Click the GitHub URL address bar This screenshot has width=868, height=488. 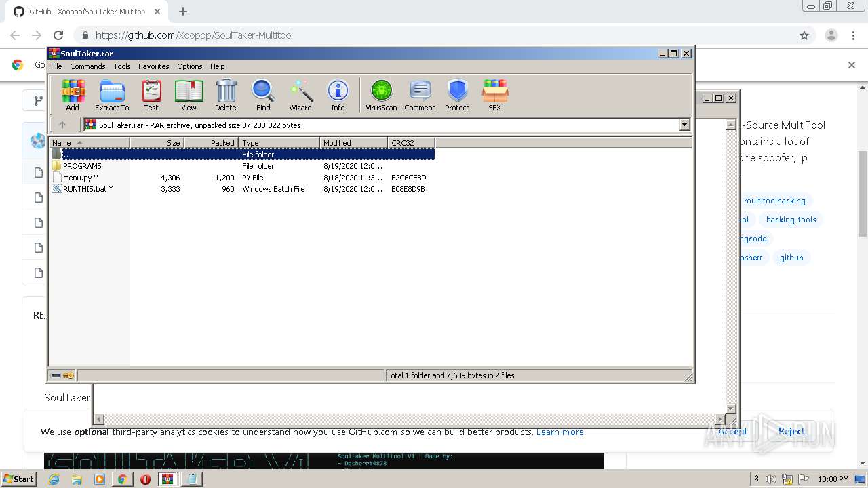434,35
